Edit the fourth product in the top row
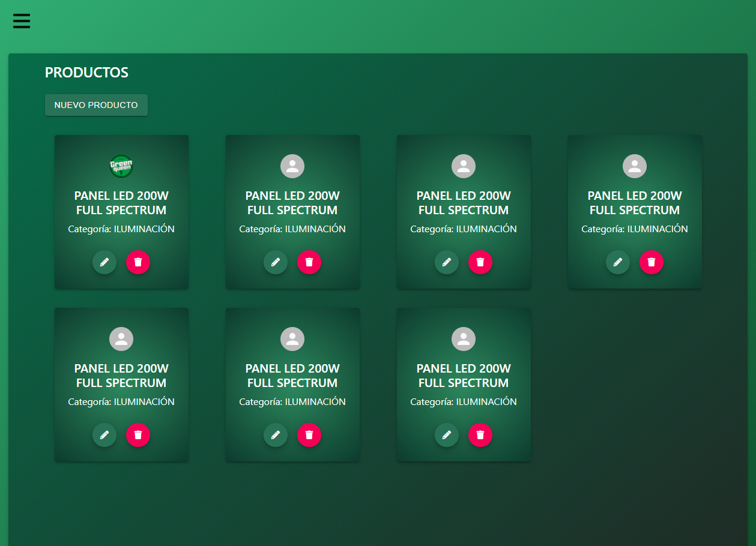Viewport: 756px width, 546px height. tap(618, 262)
